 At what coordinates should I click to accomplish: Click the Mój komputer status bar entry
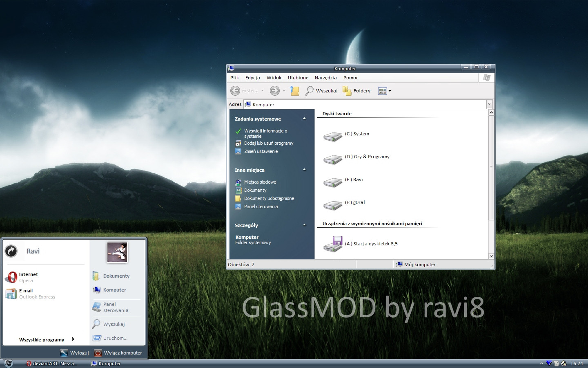[416, 265]
